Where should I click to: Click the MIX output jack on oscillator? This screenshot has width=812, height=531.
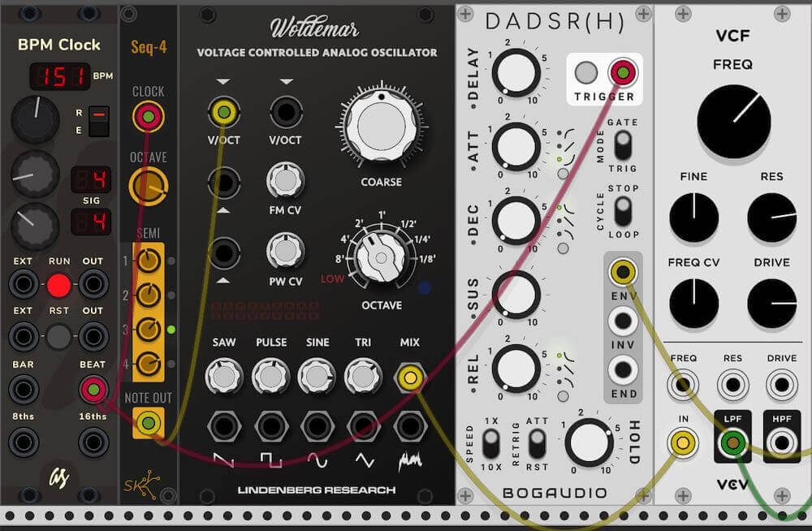(x=409, y=377)
